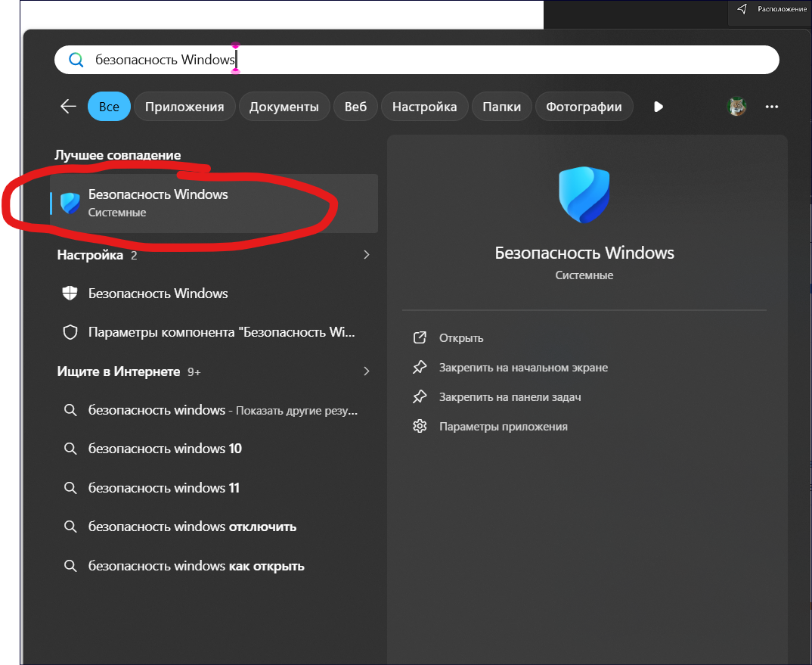Open the three-dots options menu
812x665 pixels.
click(x=772, y=106)
